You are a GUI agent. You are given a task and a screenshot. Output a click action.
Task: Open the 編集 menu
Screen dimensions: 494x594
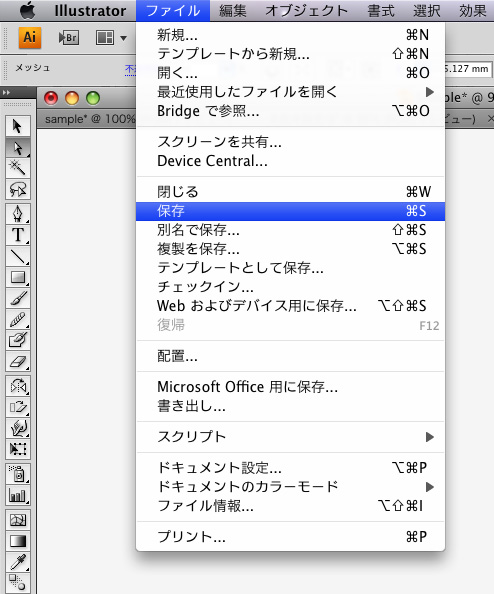233,11
